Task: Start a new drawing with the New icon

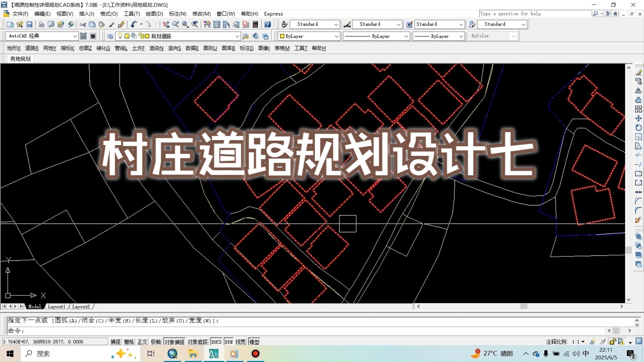Action: click(x=10, y=24)
